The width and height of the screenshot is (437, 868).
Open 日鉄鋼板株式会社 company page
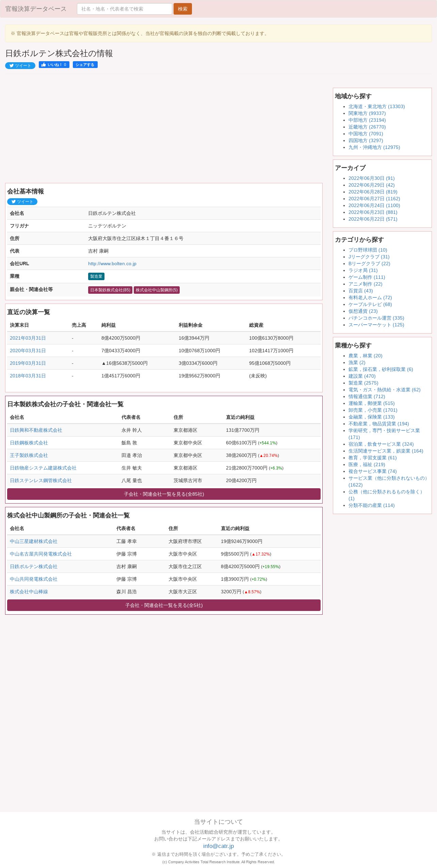coord(29,443)
